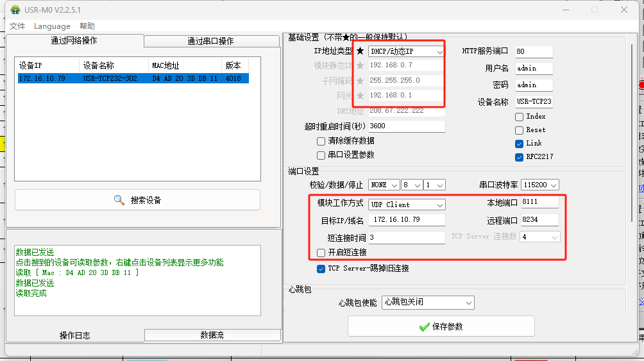This screenshot has height=361, width=644.
Task: Click the 模块静态IP field 192.168.0.7
Action: coord(406,65)
